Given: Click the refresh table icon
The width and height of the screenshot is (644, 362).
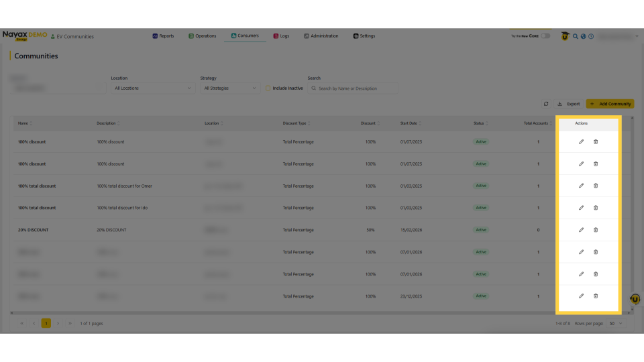Looking at the screenshot, I should (546, 104).
